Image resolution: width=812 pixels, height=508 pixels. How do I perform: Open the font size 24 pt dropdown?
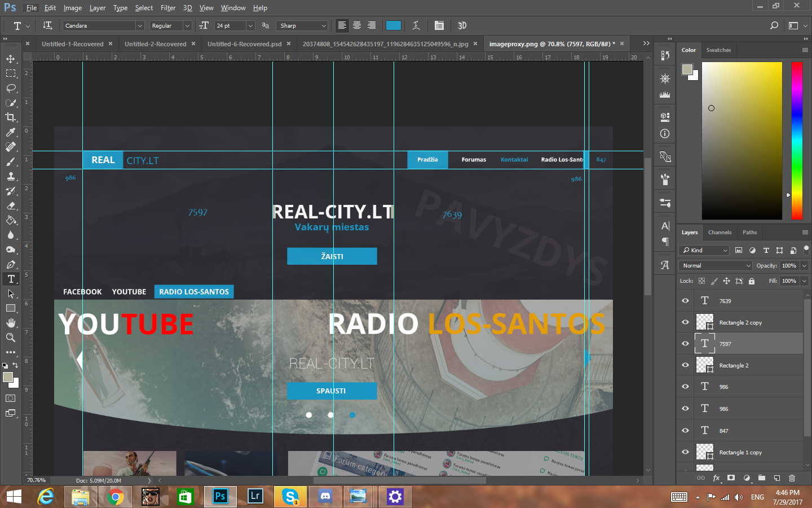[250, 25]
